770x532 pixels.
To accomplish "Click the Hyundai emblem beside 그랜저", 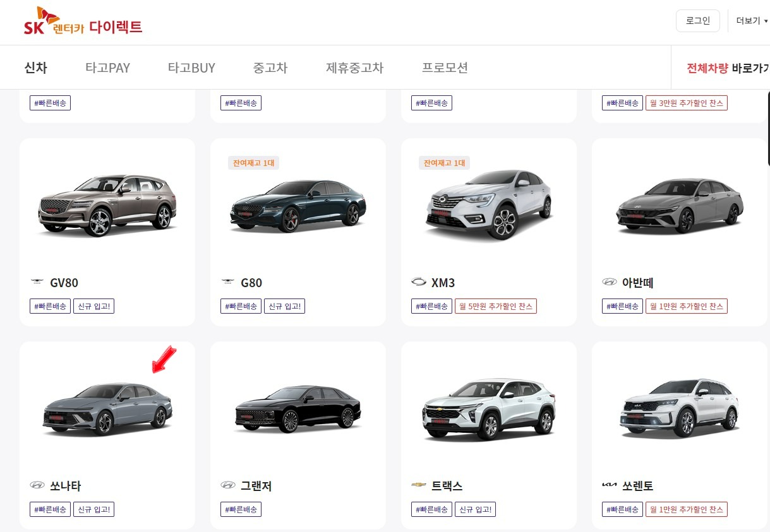I will pyautogui.click(x=228, y=485).
